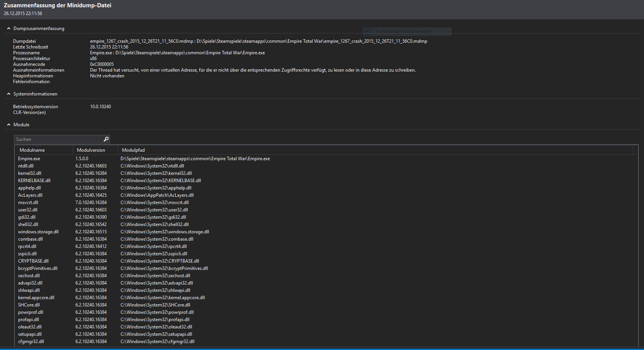Select the setupapi.dll module name
644x350 pixels.
30,334
